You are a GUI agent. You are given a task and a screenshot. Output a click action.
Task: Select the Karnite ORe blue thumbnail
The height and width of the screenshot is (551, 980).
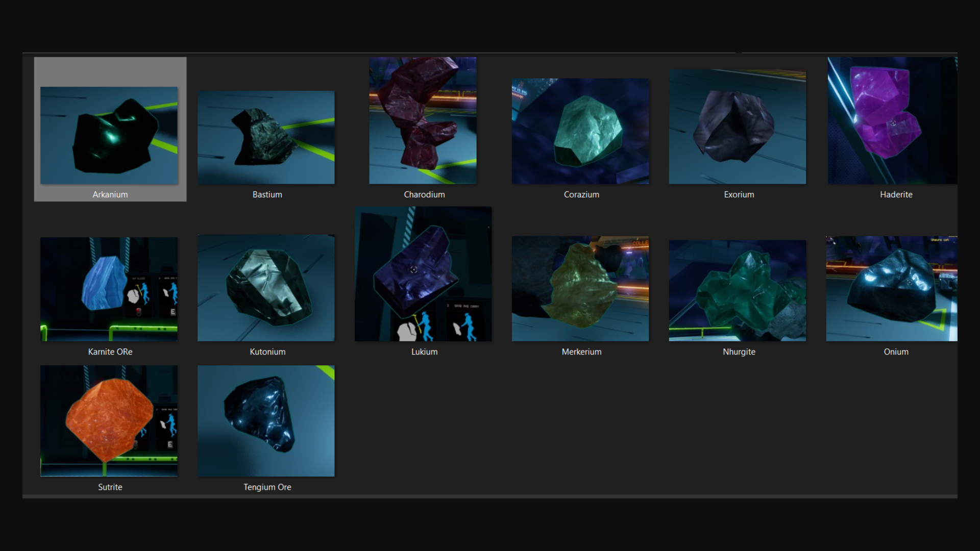point(109,289)
